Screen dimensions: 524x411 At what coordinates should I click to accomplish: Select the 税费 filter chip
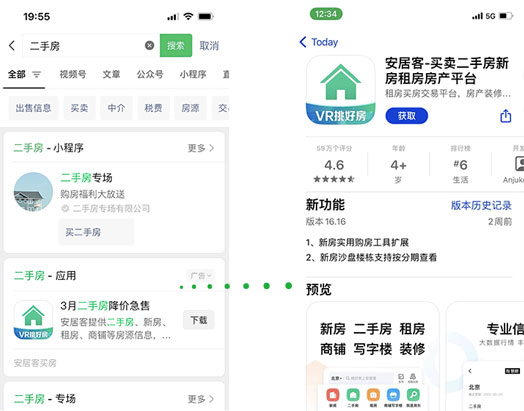pyautogui.click(x=153, y=108)
